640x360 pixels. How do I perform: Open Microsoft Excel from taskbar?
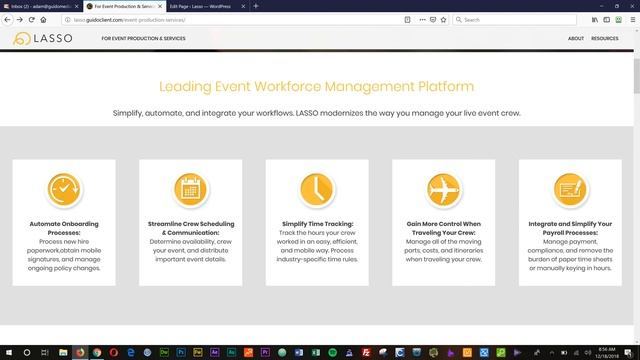316,352
